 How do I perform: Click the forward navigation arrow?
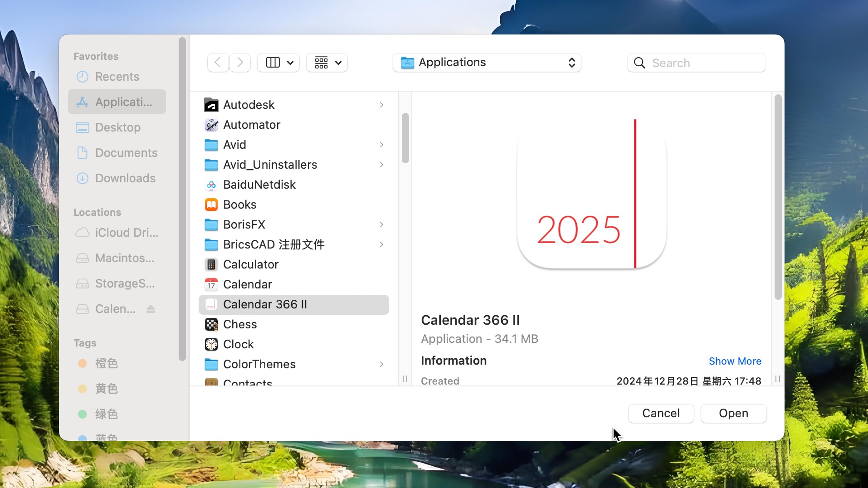[x=240, y=63]
